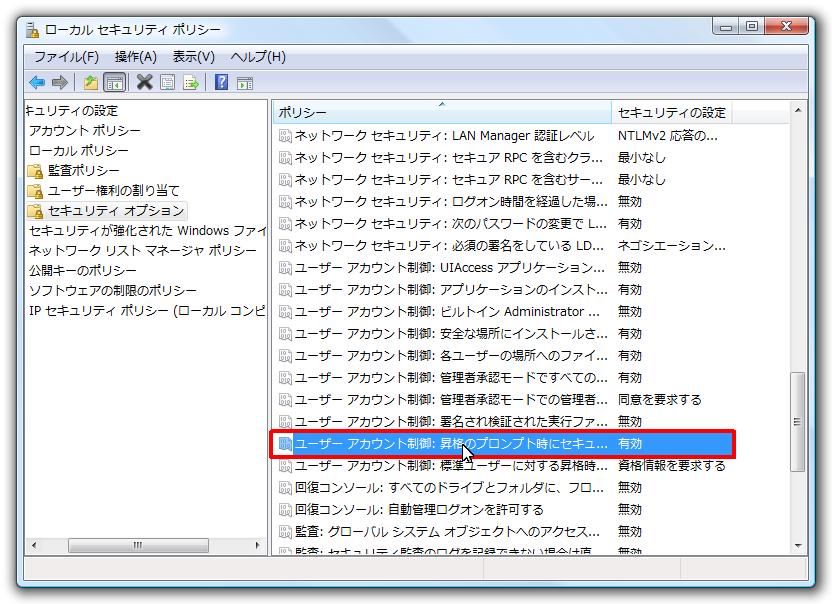Sort by ポリシー column header
Image resolution: width=832 pixels, height=604 pixels.
click(440, 112)
